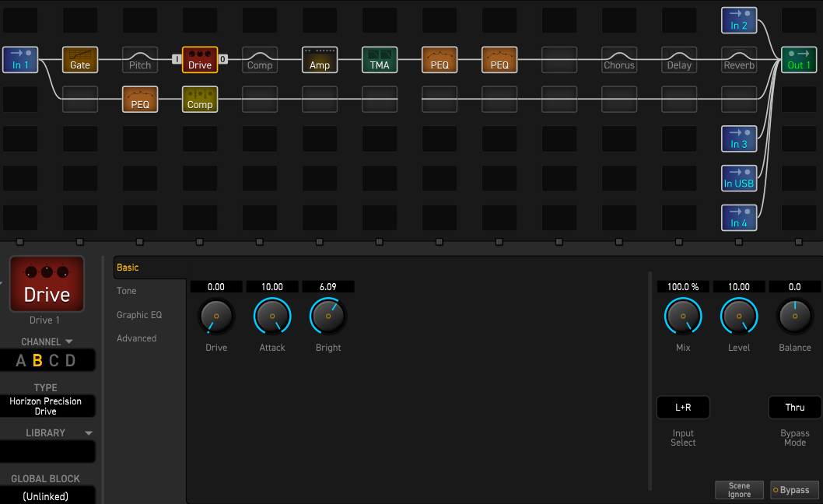The width and height of the screenshot is (823, 504).
Task: Click the Balance knob
Action: [795, 316]
